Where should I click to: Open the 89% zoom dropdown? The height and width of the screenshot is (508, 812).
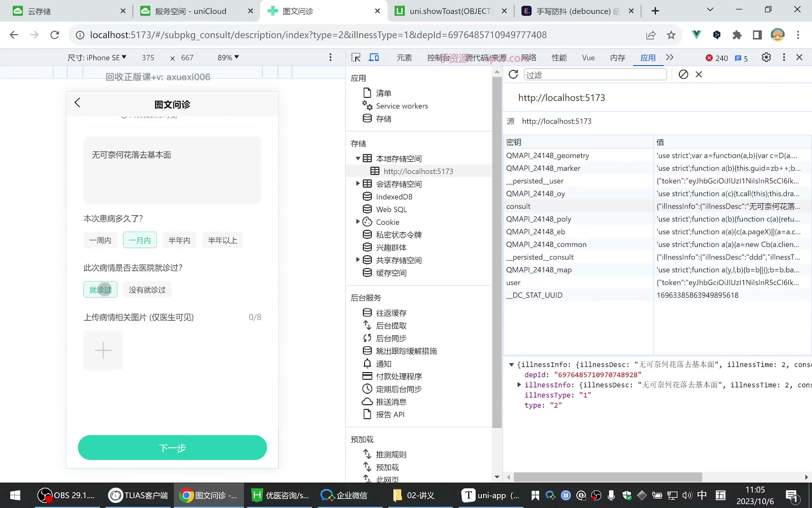(x=228, y=58)
